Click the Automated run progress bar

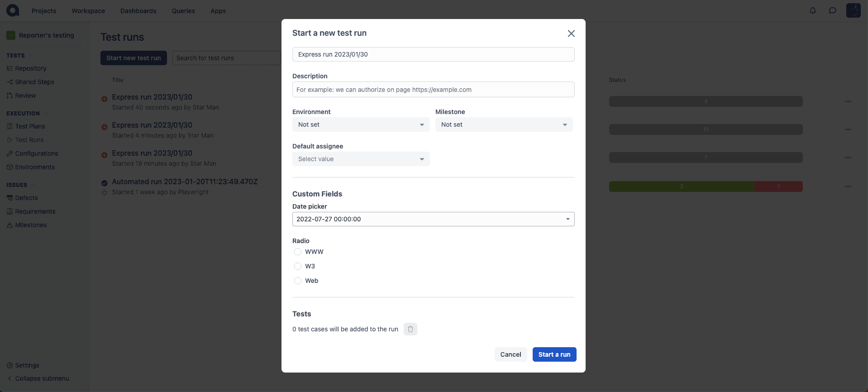pyautogui.click(x=706, y=186)
